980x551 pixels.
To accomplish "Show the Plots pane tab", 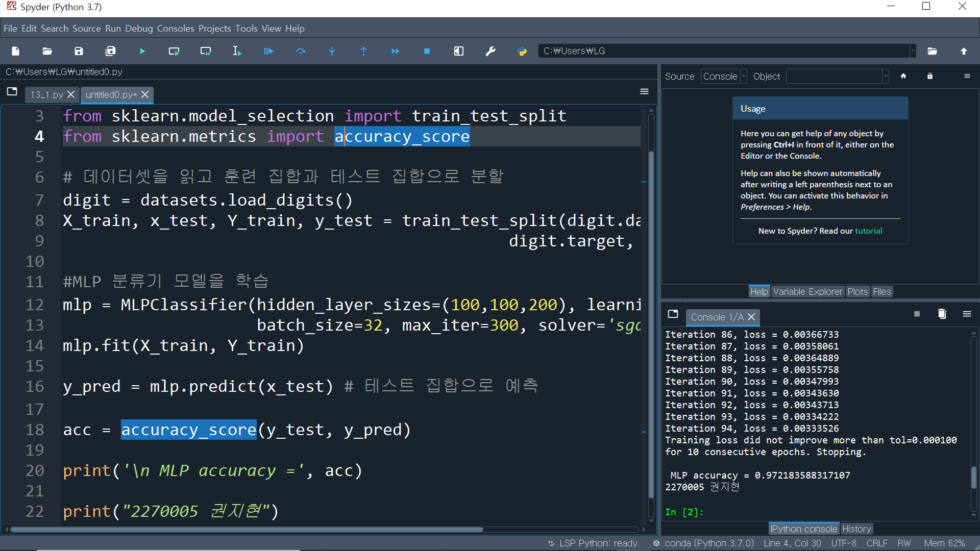I will coord(857,292).
